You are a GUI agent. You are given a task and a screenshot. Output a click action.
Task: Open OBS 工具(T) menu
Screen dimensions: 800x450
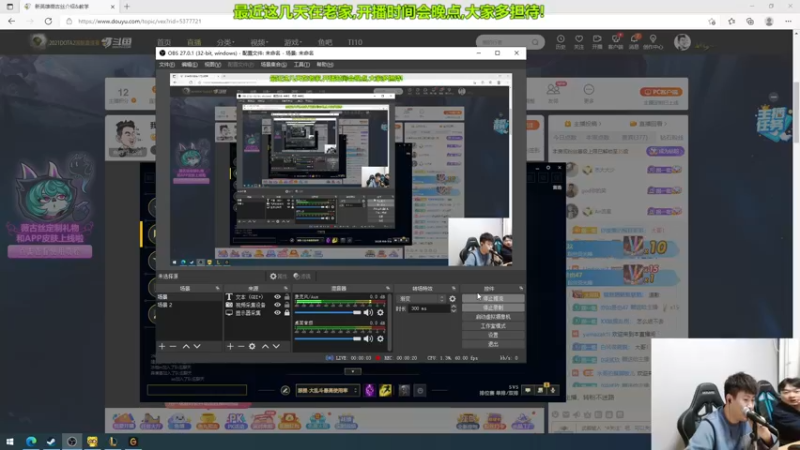[x=302, y=65]
